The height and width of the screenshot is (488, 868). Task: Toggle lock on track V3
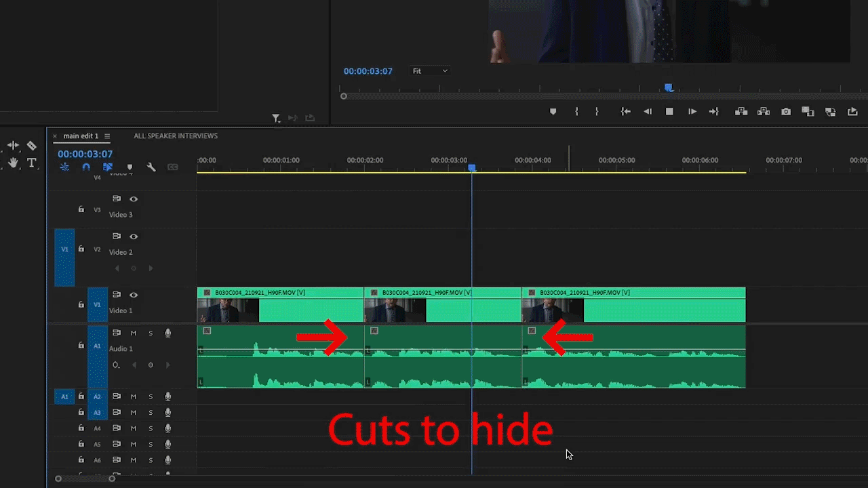[81, 210]
